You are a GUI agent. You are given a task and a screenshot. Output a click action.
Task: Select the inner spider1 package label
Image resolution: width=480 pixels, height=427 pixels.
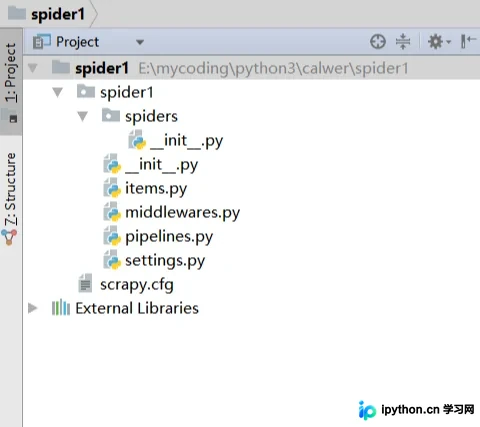pyautogui.click(x=127, y=92)
